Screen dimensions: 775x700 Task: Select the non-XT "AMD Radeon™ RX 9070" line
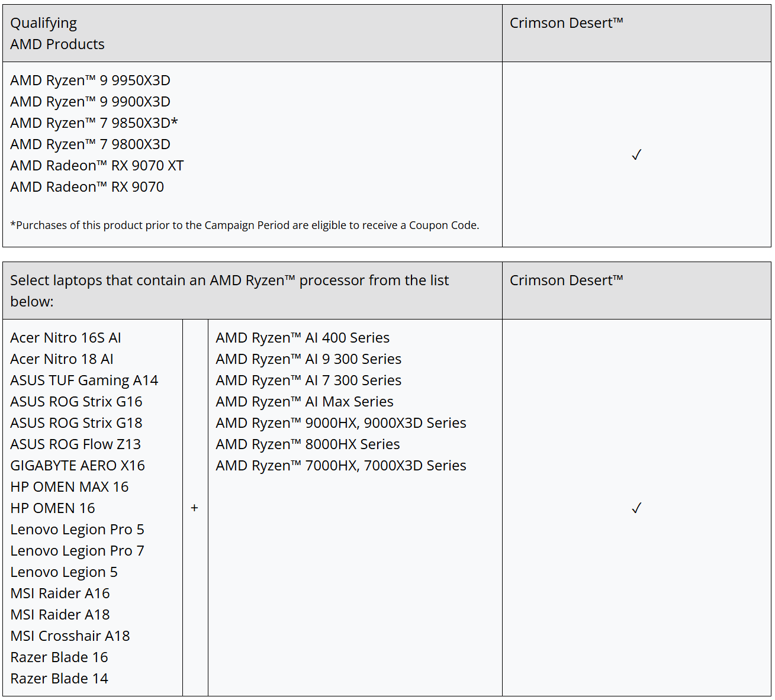[x=87, y=187]
